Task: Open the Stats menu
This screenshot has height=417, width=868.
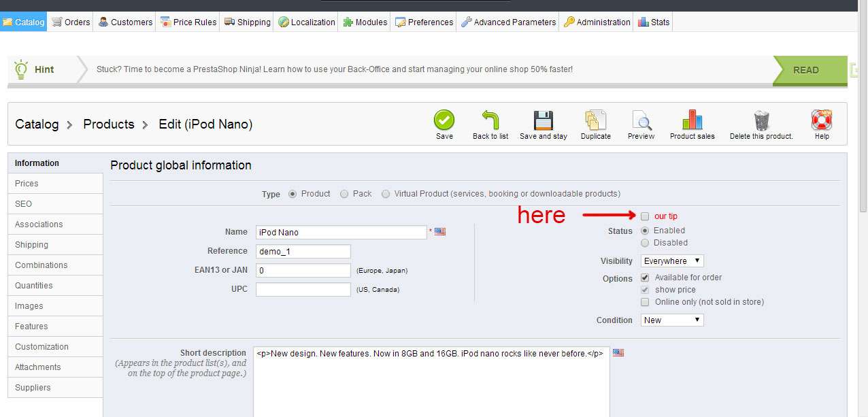Action: coord(654,22)
